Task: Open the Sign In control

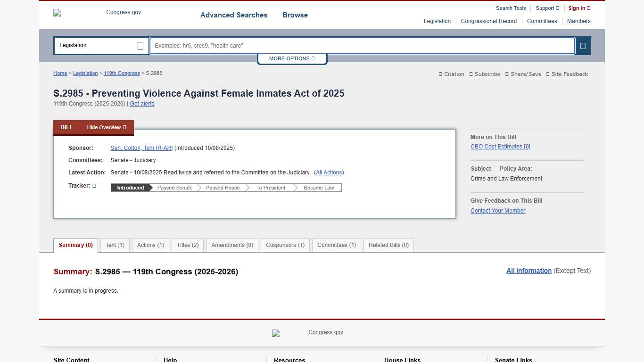Action: click(578, 8)
